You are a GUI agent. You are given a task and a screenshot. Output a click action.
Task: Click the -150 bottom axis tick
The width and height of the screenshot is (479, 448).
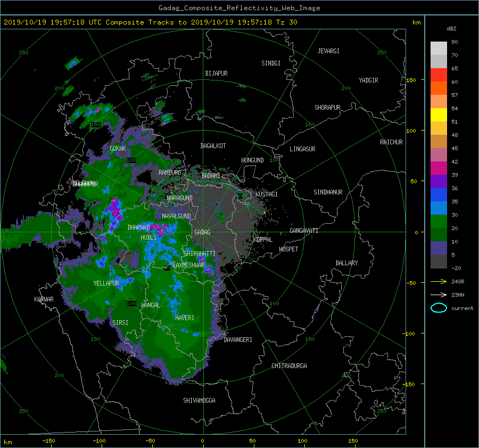[x=48, y=441]
